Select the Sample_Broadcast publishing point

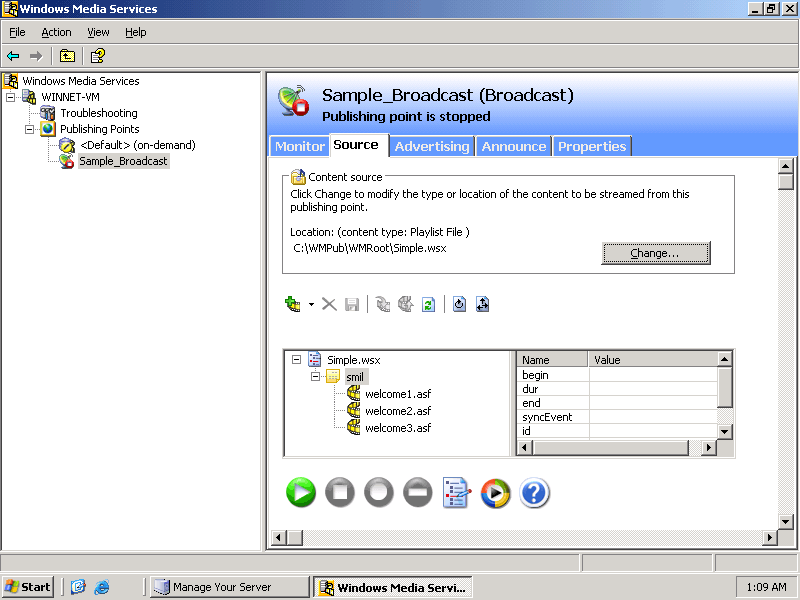click(123, 161)
